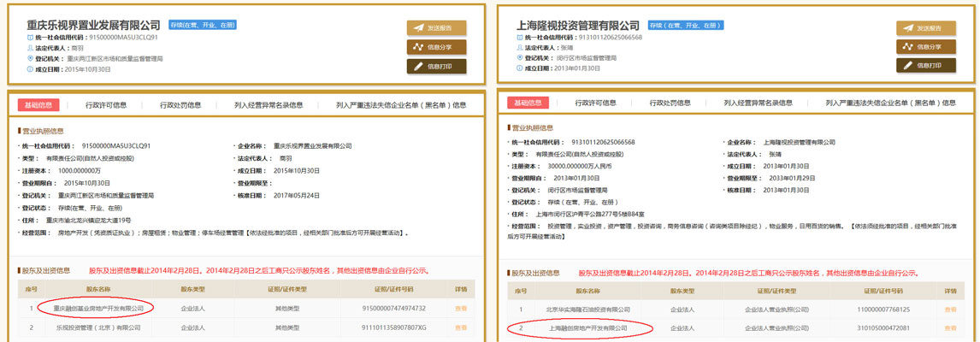Click 查看 for shareholder 重庆融创基业房地产开发有限公司
The width and height of the screenshot is (980, 342).
[x=461, y=308]
